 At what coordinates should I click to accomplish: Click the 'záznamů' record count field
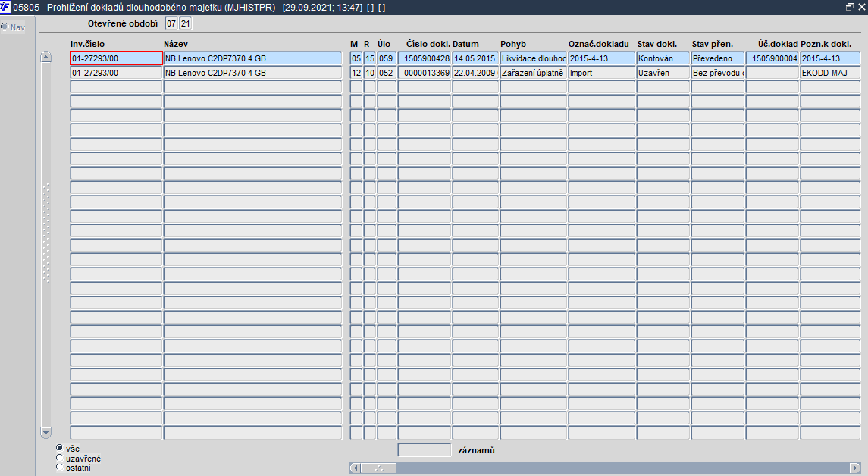pos(424,450)
